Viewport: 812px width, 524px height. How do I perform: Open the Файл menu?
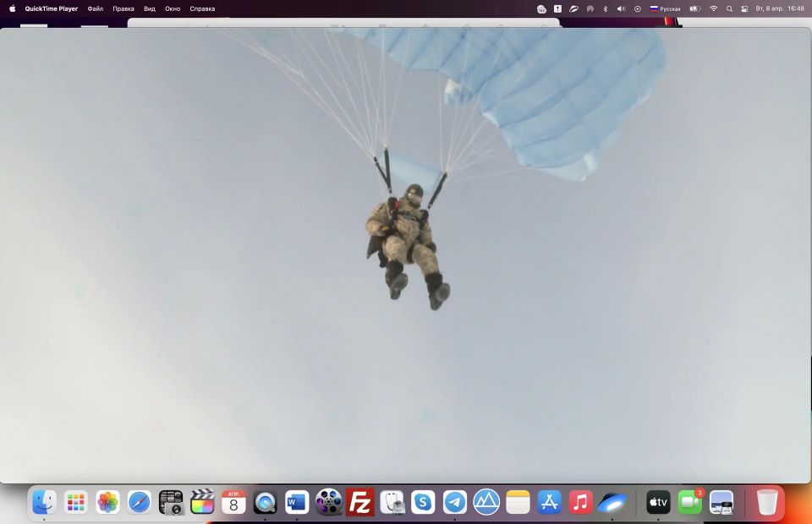tap(96, 8)
